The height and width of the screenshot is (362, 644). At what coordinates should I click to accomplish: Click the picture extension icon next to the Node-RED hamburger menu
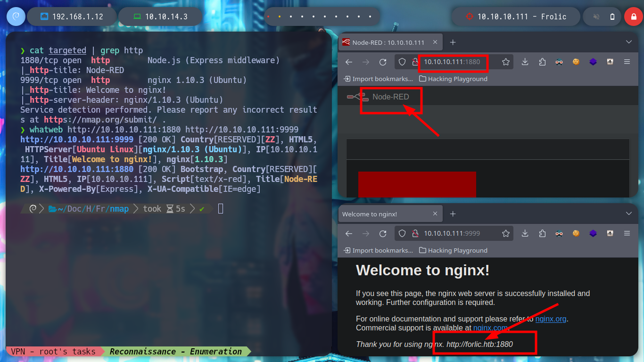[610, 62]
